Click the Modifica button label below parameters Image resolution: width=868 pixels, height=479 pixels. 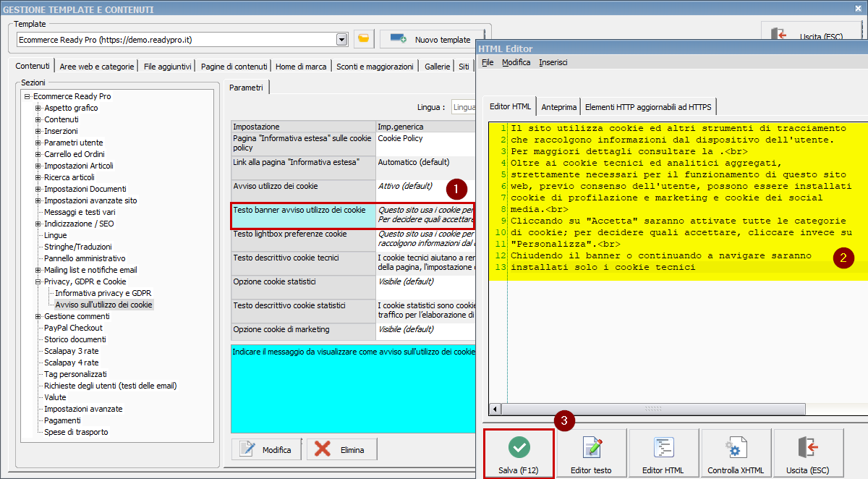[277, 450]
